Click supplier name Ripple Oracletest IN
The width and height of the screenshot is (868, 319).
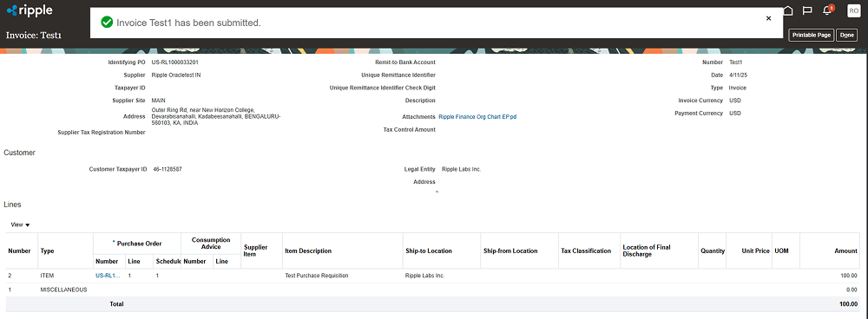tap(176, 75)
